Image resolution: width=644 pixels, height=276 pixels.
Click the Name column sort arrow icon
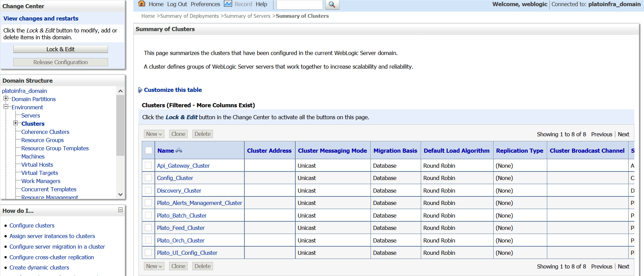pos(179,151)
